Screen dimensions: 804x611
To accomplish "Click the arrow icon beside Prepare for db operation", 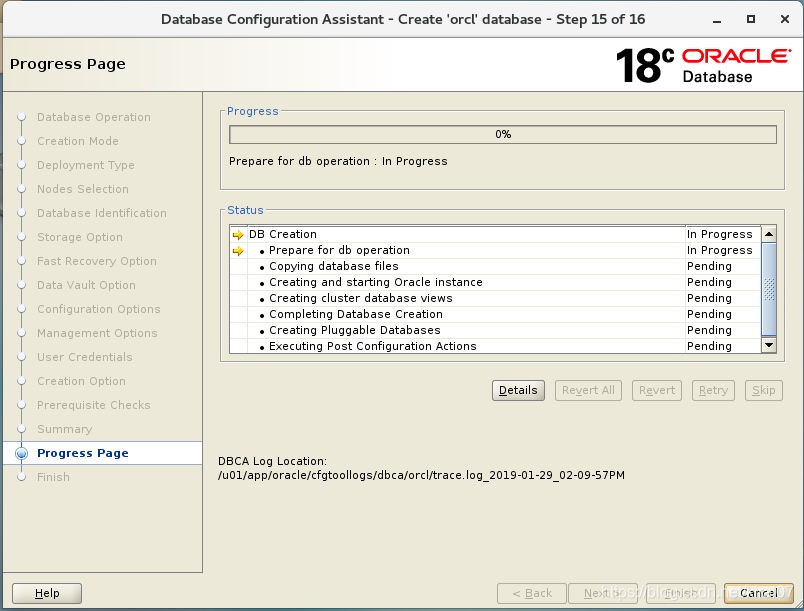I will 238,251.
